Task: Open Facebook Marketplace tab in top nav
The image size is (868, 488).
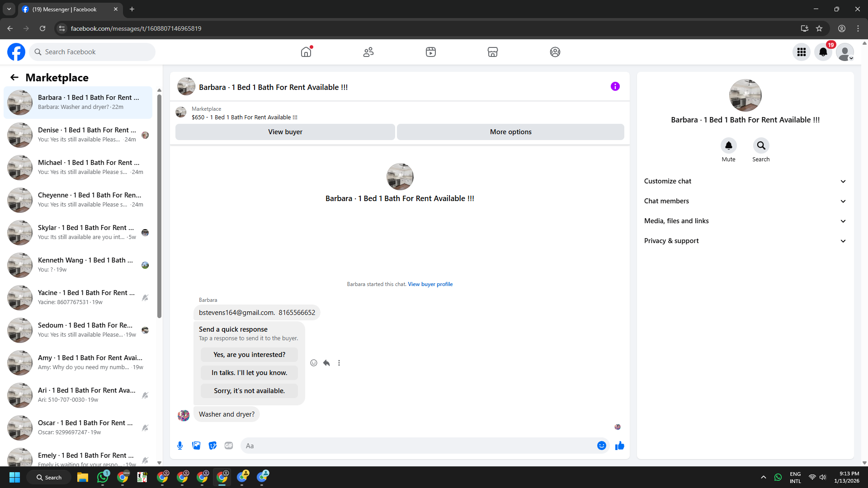Action: coord(493,52)
